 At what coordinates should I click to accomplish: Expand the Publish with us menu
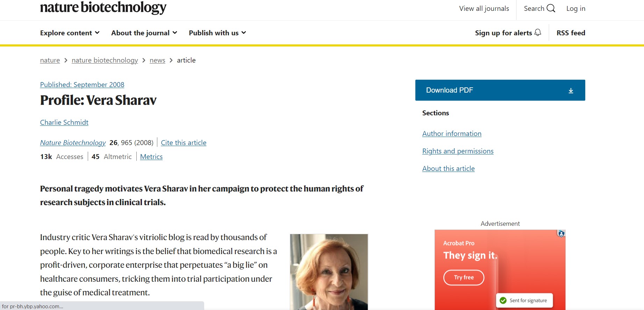coord(217,33)
